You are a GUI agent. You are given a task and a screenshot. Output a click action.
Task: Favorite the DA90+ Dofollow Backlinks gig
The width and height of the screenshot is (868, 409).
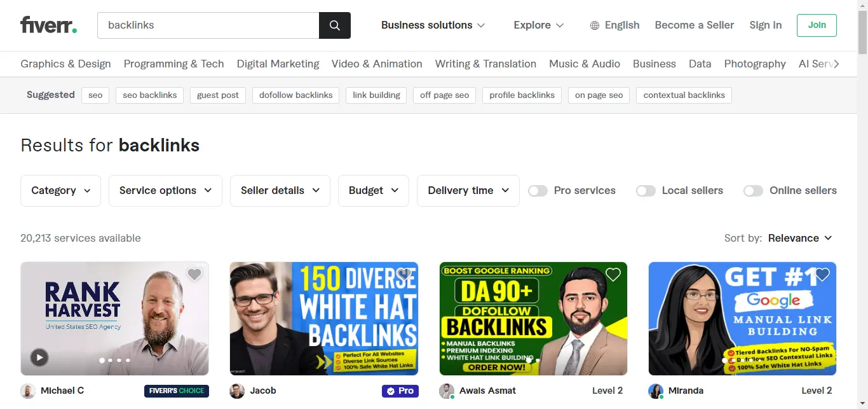coord(613,274)
